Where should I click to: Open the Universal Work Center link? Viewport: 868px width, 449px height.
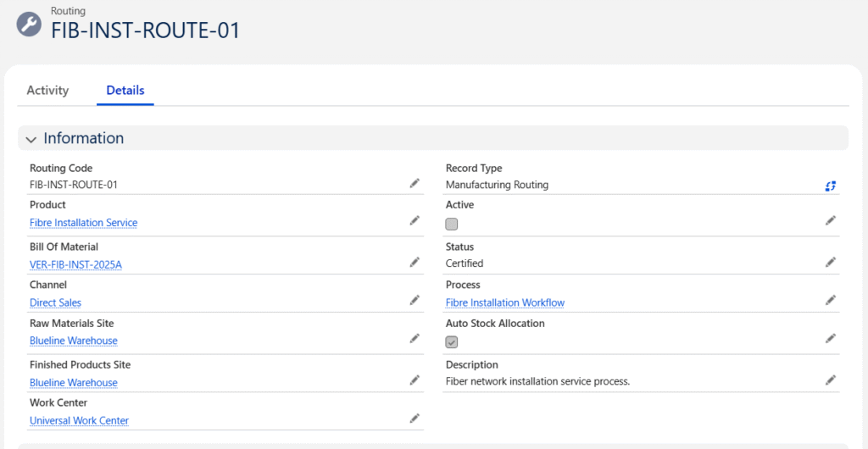point(79,420)
